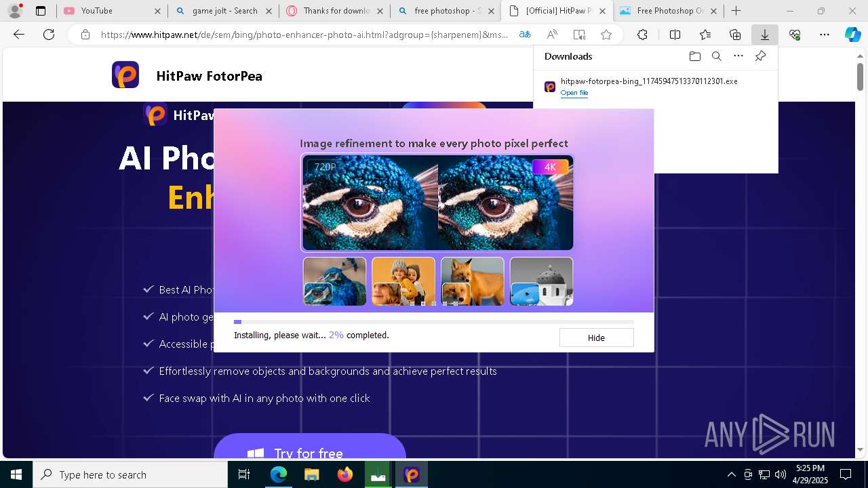Open the Copilot sidebar icon
Image resolution: width=868 pixels, height=488 pixels.
coord(852,35)
